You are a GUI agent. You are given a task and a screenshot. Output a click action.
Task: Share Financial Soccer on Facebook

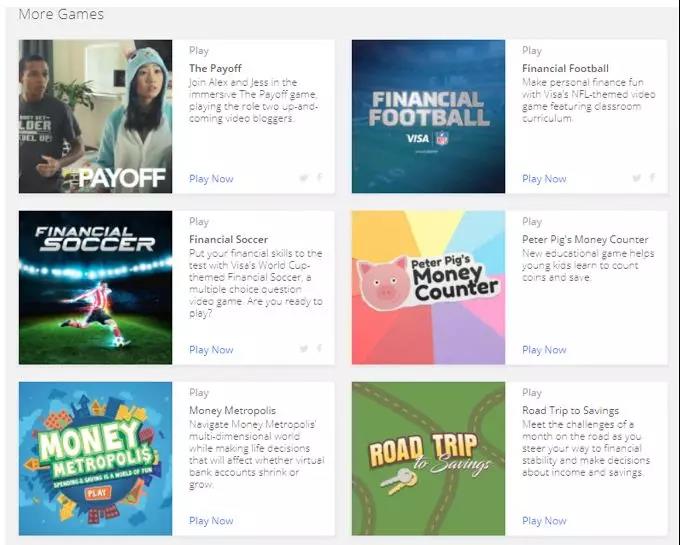coord(320,348)
